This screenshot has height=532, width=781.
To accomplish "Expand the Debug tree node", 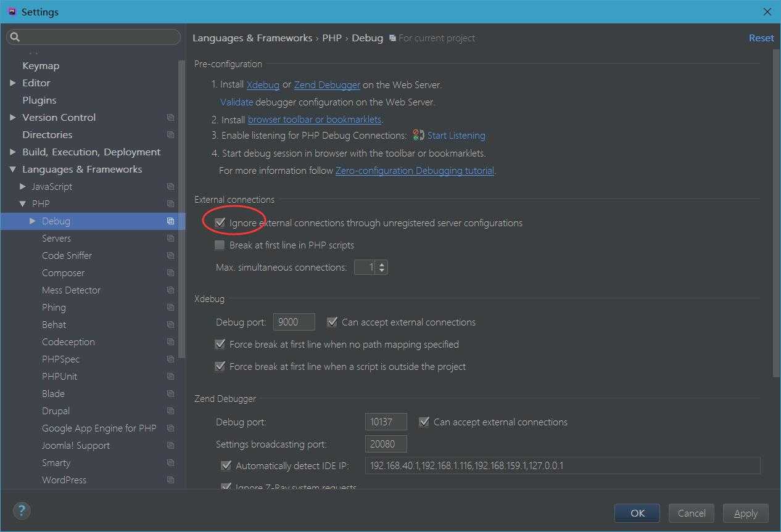I will pos(33,221).
